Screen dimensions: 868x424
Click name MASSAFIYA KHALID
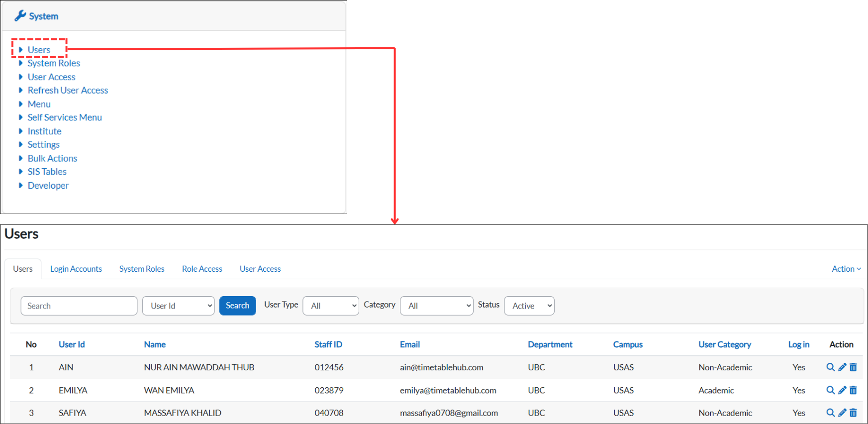pos(183,413)
